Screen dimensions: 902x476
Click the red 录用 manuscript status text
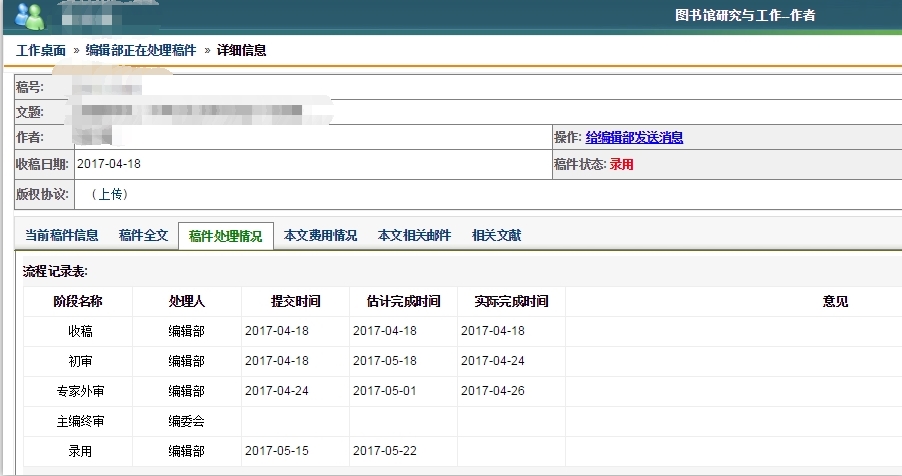(x=622, y=165)
